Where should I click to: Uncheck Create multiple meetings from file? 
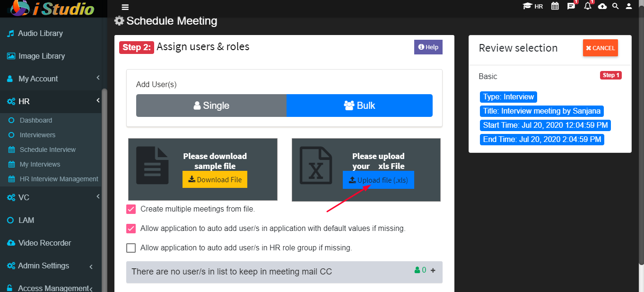pos(131,209)
